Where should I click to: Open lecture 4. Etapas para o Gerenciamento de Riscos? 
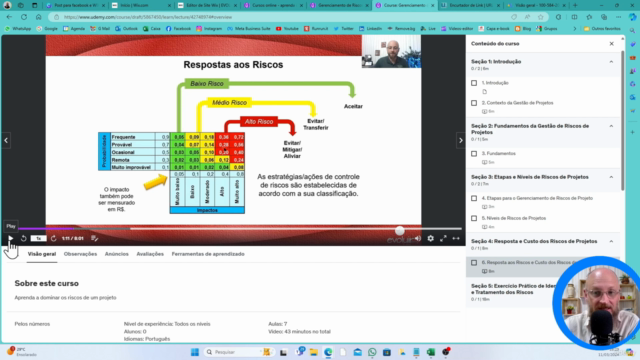coord(537,198)
